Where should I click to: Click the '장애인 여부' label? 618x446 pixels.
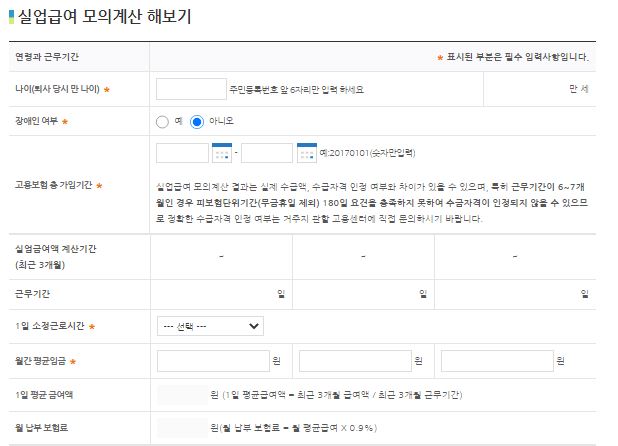pos(36,121)
